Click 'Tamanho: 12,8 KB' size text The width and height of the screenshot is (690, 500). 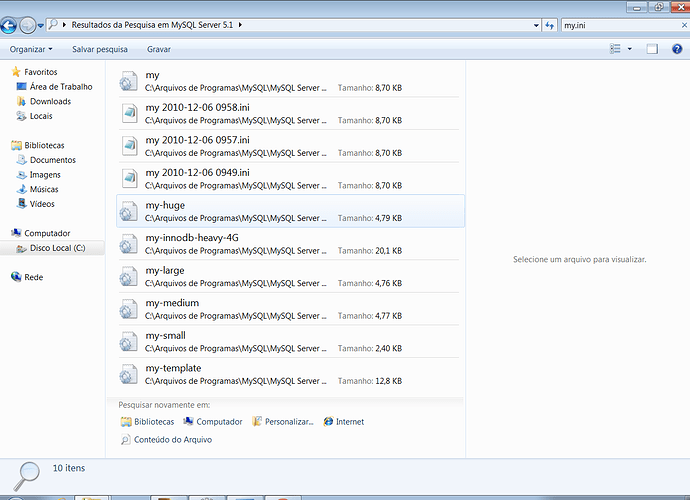click(370, 381)
